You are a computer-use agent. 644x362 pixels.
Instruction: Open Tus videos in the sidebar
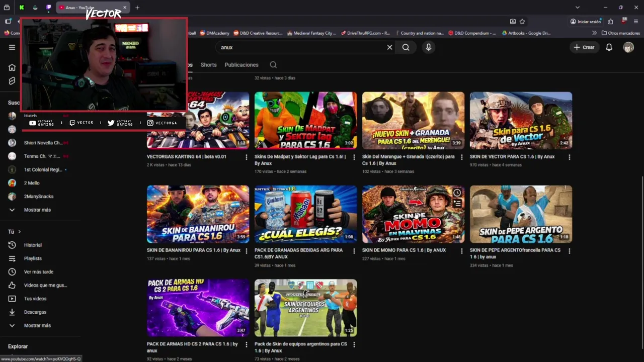[35, 299]
